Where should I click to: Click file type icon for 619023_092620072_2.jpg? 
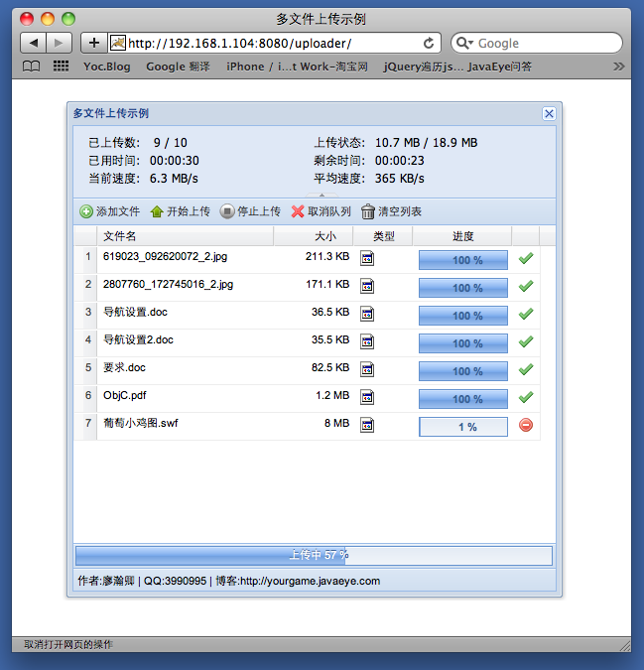(367, 258)
